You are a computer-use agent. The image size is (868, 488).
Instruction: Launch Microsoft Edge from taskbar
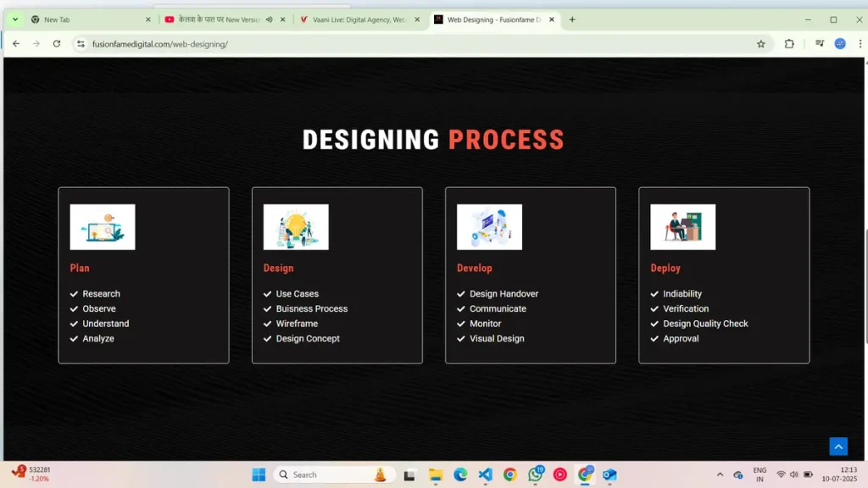460,474
